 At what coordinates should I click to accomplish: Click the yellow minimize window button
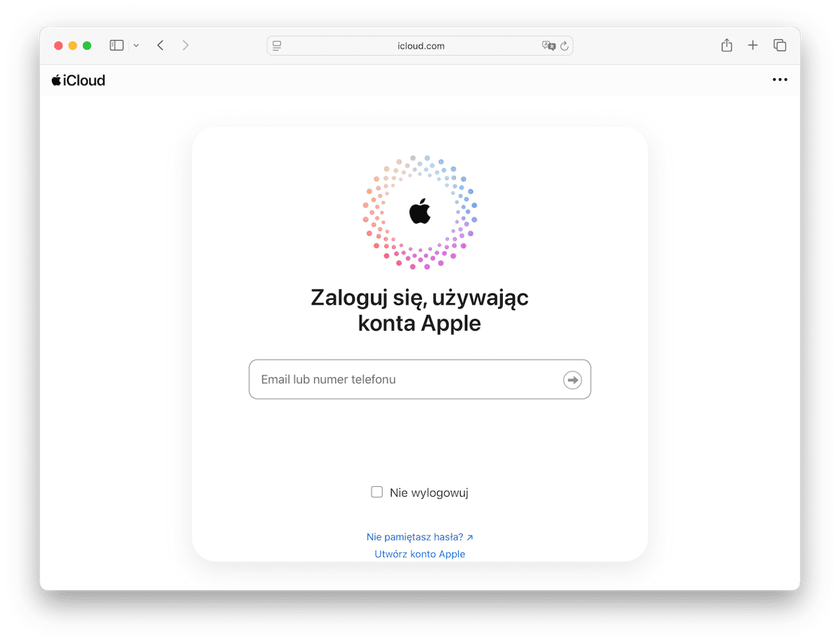[73, 46]
